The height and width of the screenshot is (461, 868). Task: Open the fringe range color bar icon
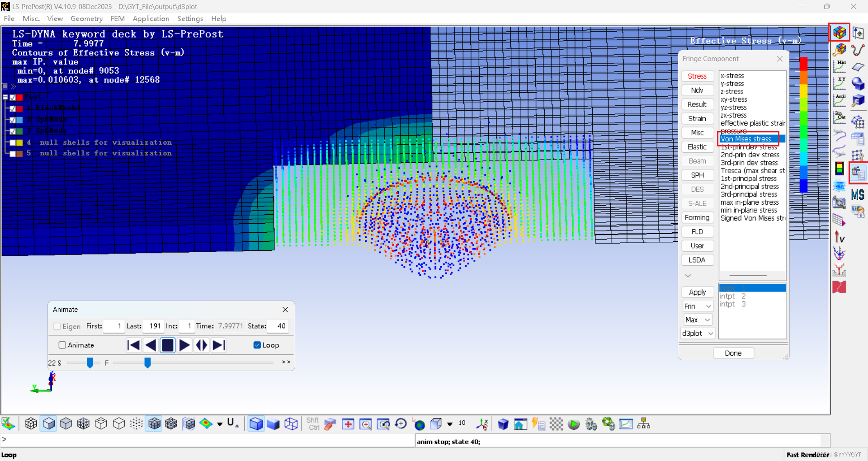point(840,169)
